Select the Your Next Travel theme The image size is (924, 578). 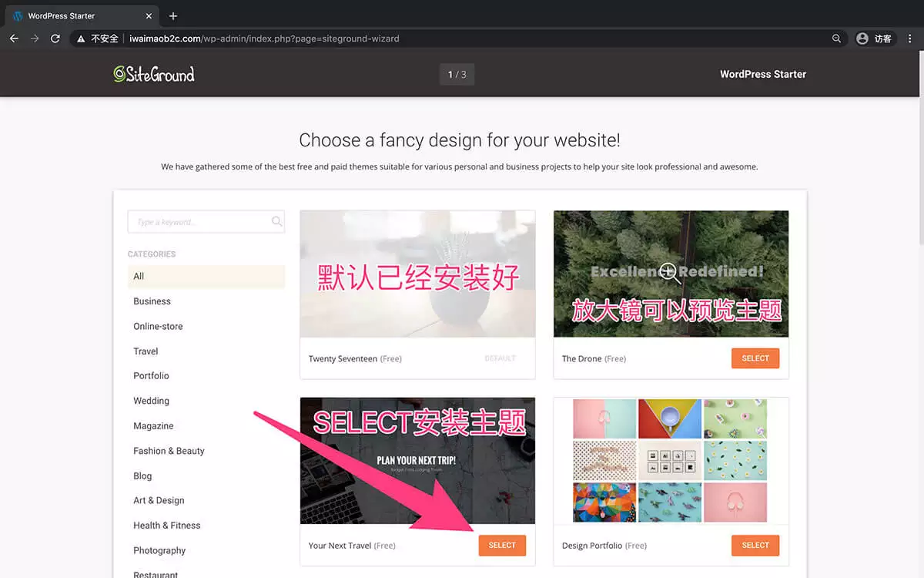tap(502, 545)
